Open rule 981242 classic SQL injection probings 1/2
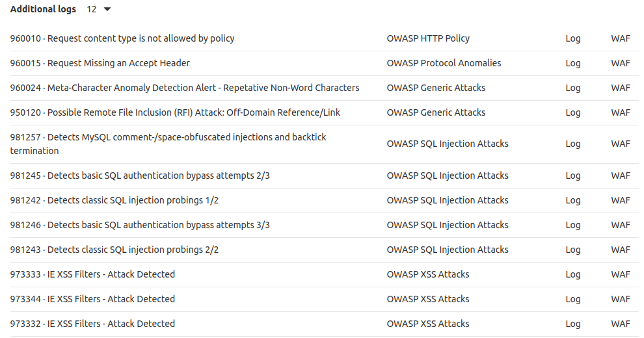Viewport: 644px width, 338px height. (x=114, y=200)
